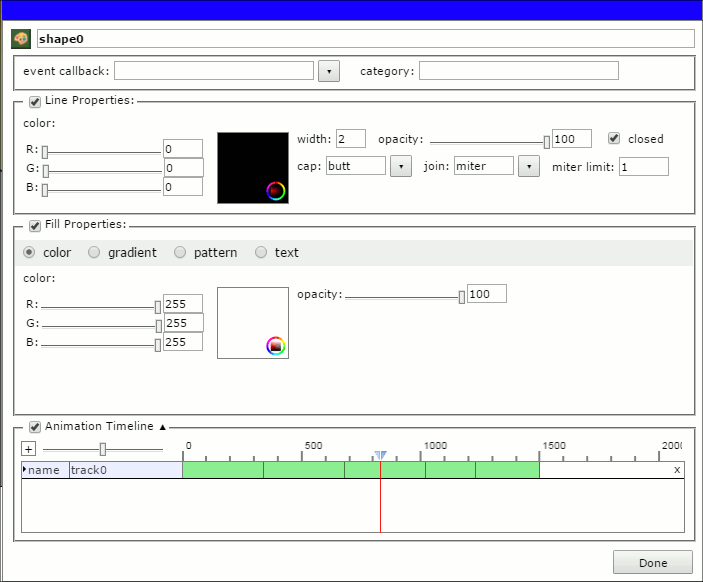Click the join field showing miter

tap(484, 166)
